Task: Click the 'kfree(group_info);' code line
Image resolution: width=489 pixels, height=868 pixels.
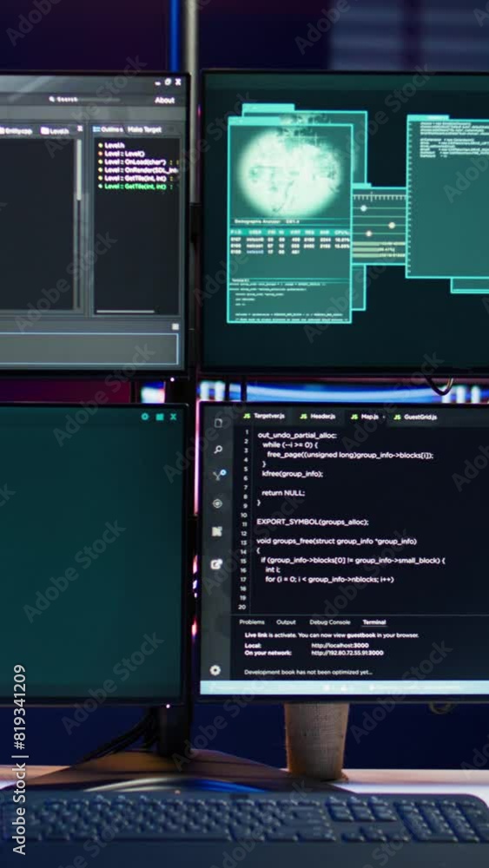Action: 292,473
